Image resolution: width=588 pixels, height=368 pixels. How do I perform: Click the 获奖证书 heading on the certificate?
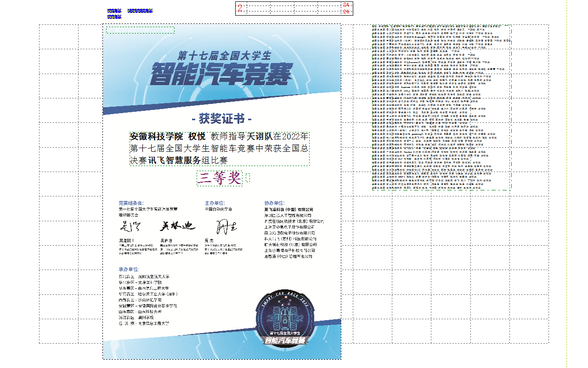221,119
